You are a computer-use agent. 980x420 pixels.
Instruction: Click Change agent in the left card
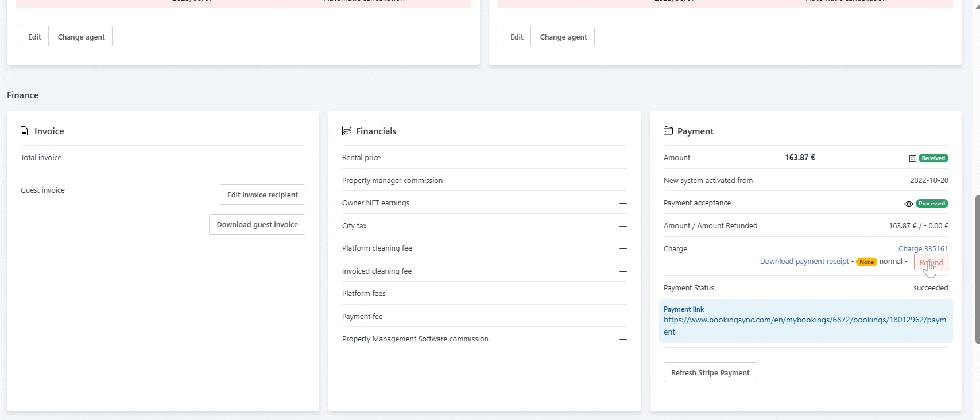[81, 37]
